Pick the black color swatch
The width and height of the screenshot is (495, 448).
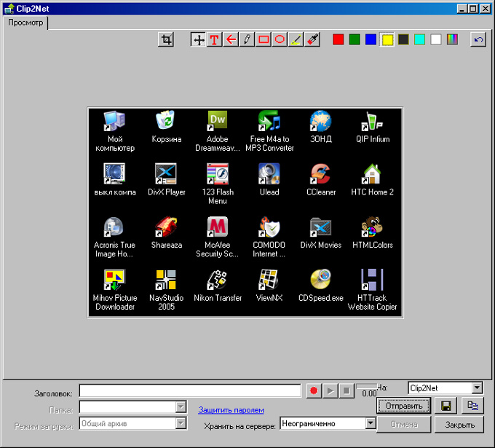pyautogui.click(x=403, y=39)
